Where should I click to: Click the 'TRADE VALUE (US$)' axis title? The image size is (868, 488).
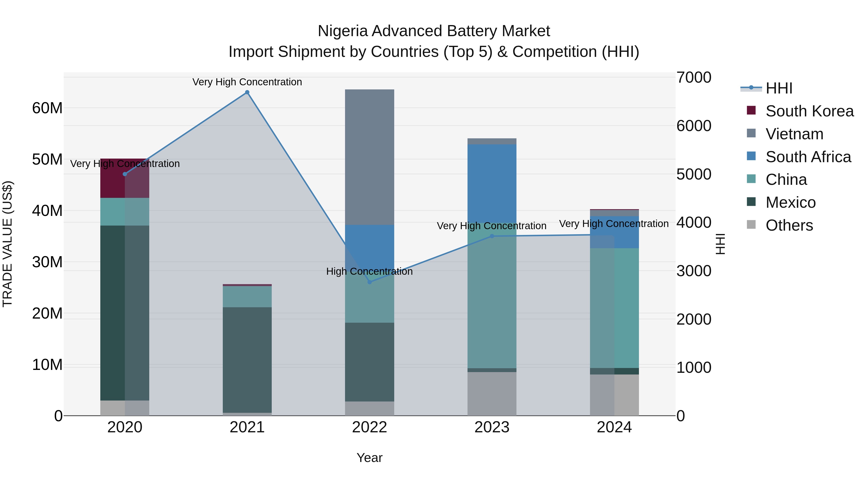click(x=7, y=244)
